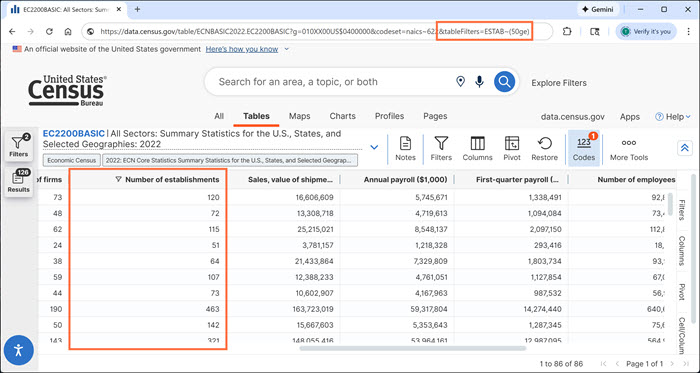Switch to the Profiles tab
Viewport: 700px width, 373px height.
389,116
